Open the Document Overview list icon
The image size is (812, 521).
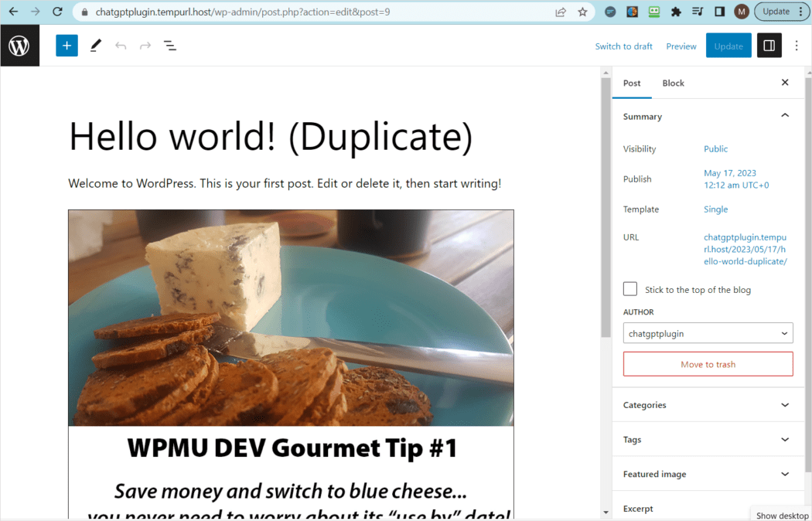[x=170, y=46]
